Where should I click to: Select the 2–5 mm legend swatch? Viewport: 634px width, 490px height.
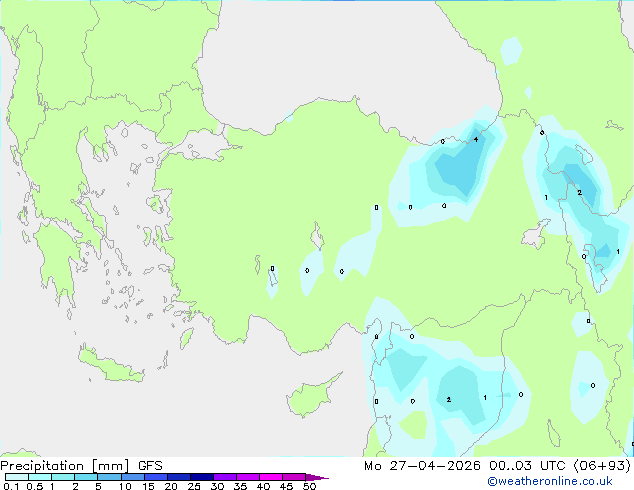coord(86,477)
